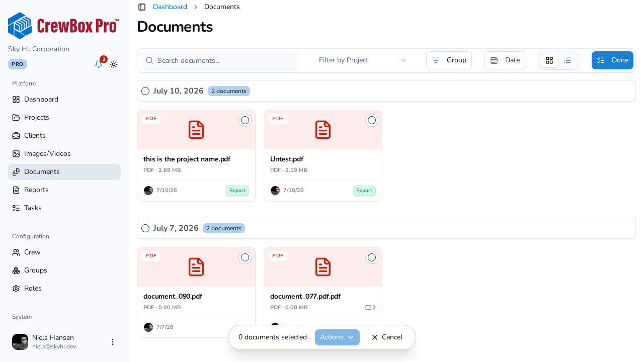Click the Date sort button
644x362 pixels.
[505, 60]
